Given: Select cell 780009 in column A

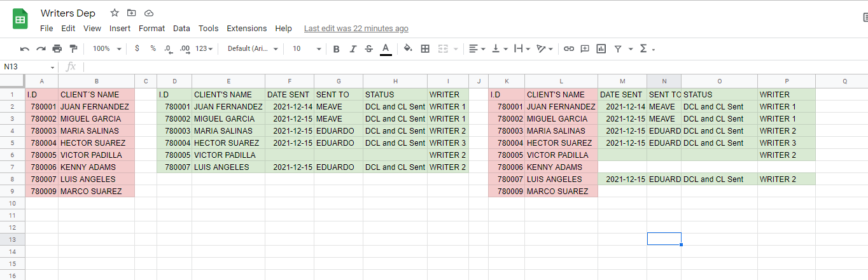Looking at the screenshot, I should click(41, 192).
